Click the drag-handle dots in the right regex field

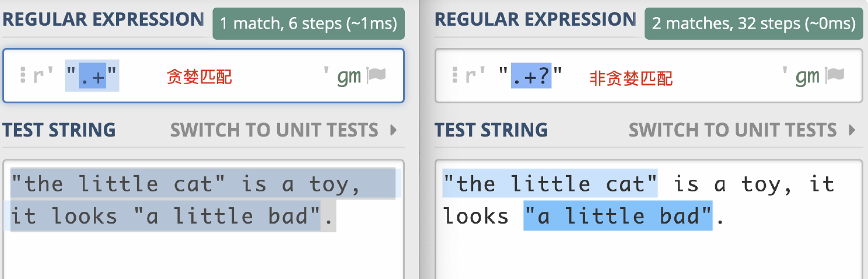point(455,75)
